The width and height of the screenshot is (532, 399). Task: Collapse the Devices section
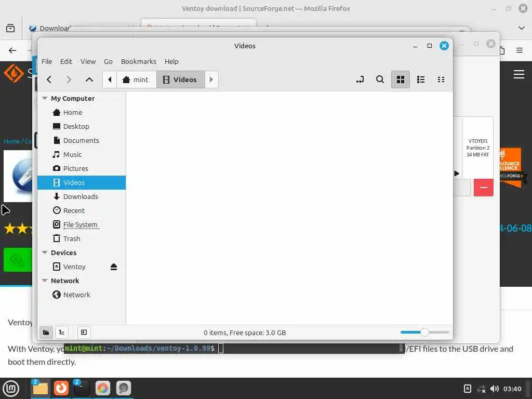[x=45, y=252]
